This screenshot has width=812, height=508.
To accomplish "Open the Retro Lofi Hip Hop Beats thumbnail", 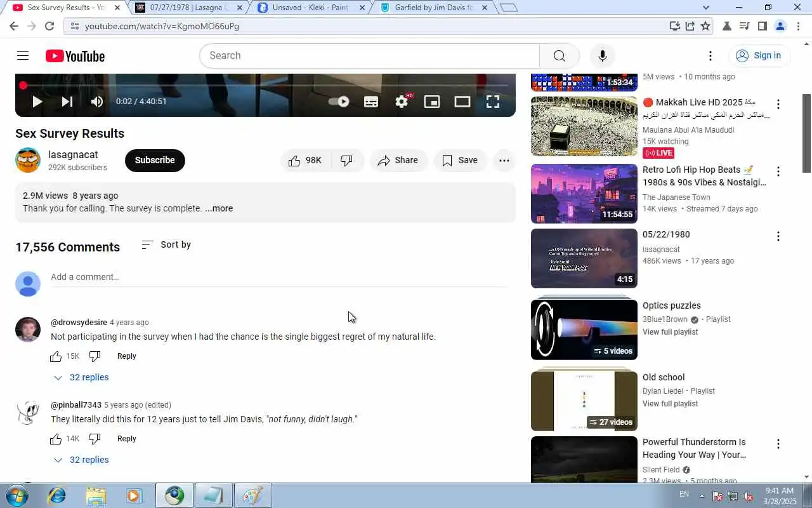I will 584,194.
